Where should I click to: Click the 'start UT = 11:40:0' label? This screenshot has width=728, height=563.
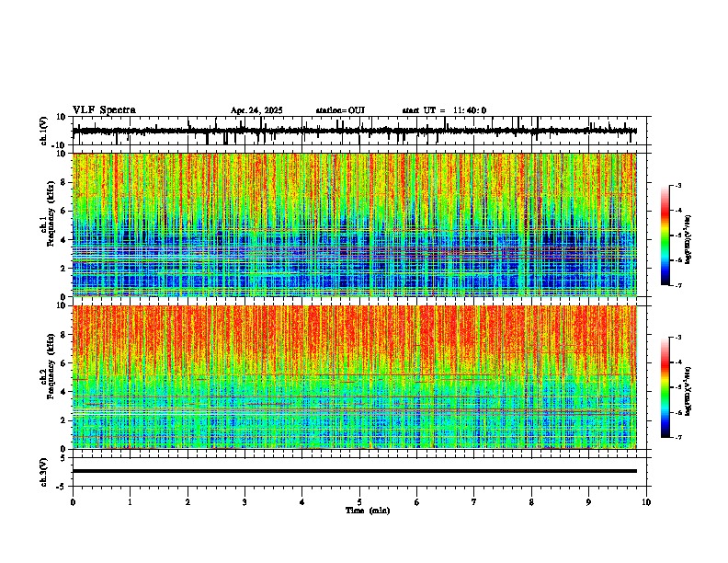(x=444, y=110)
